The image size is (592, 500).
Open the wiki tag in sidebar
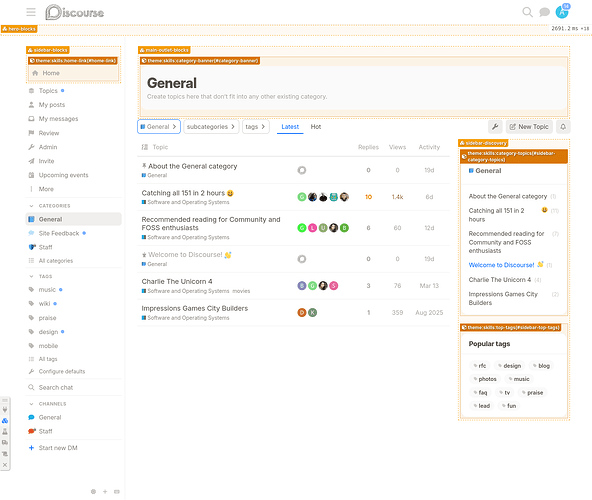tap(74, 304)
